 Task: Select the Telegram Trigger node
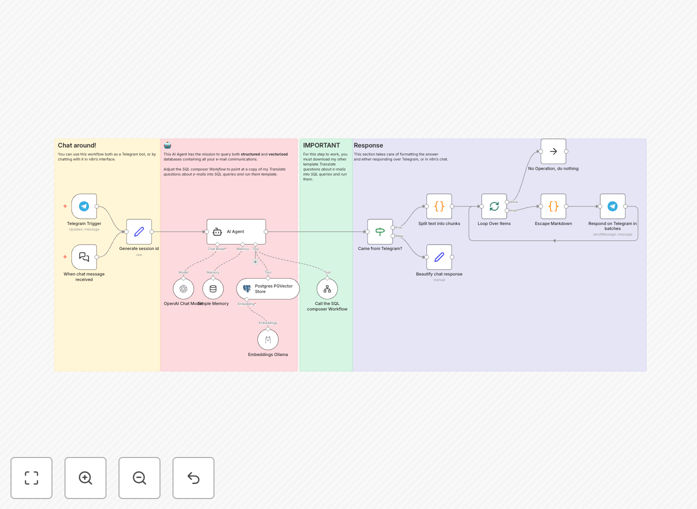84,206
